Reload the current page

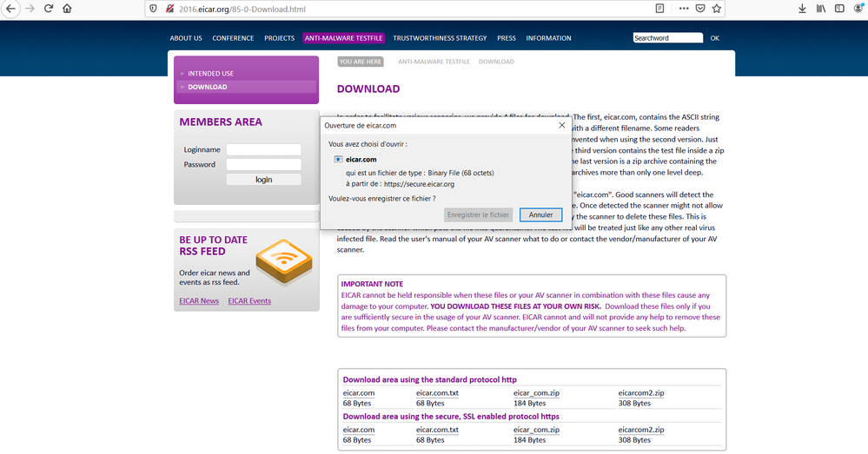[49, 9]
